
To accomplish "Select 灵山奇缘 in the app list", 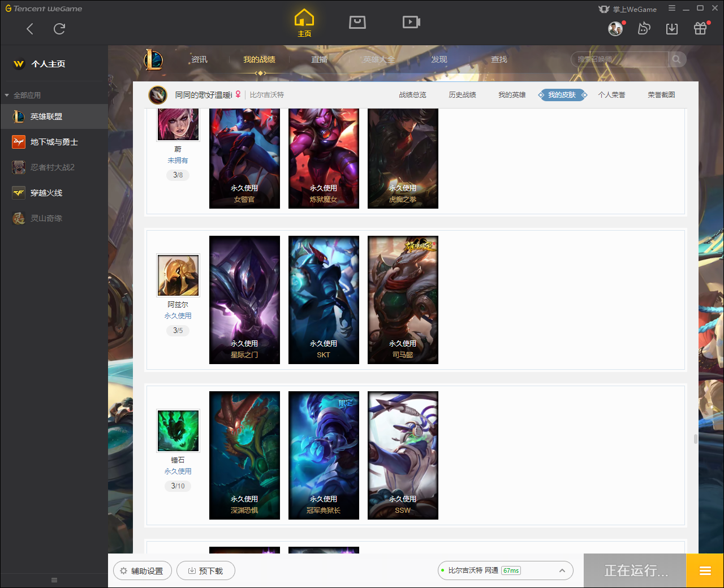I will point(54,218).
